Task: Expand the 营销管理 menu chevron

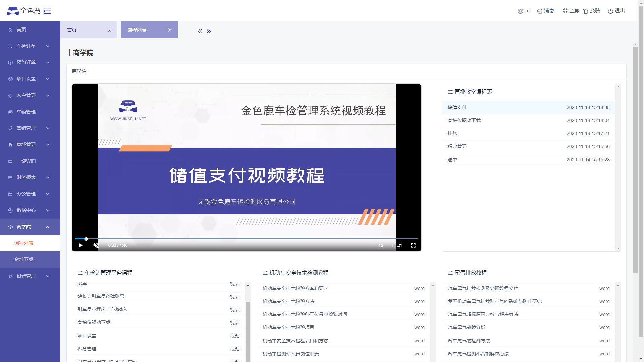Action: click(x=48, y=128)
